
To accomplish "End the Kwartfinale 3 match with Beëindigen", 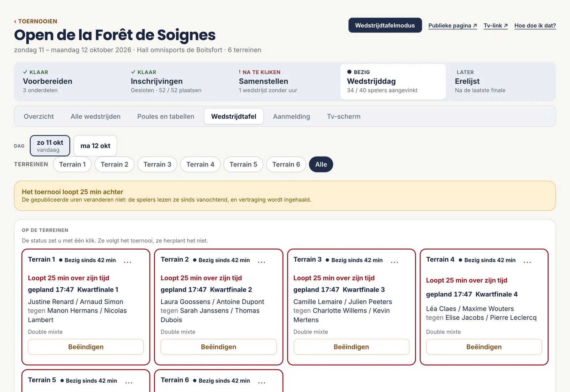I will pyautogui.click(x=351, y=347).
